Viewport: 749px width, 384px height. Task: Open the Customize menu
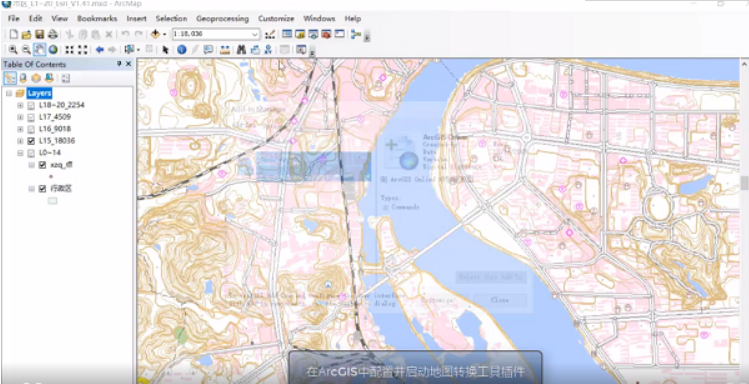pos(276,19)
